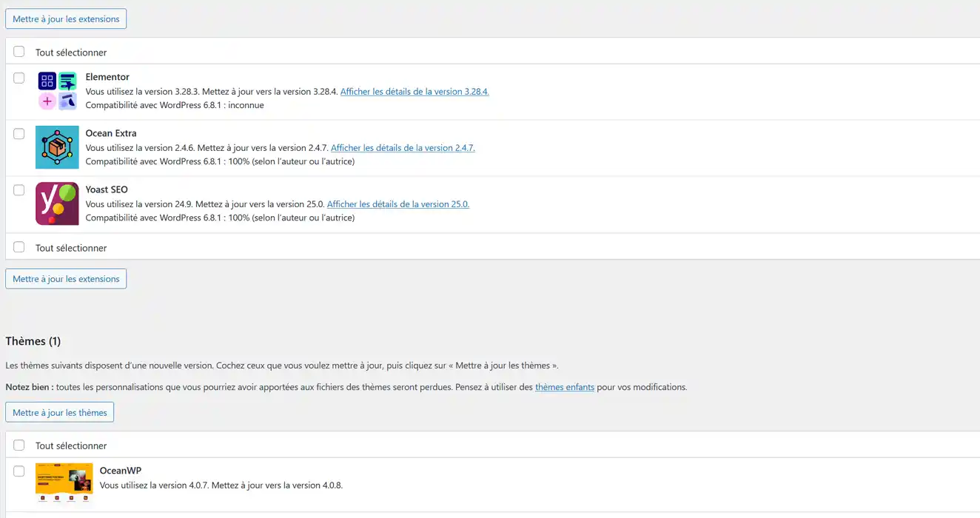Click the 'OceanWP' theme name

pyautogui.click(x=121, y=470)
